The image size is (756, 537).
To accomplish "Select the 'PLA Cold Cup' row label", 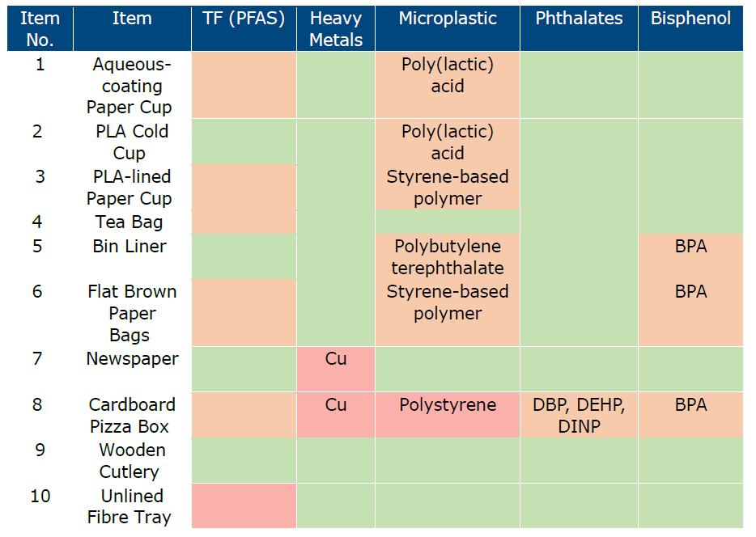I will (x=130, y=142).
